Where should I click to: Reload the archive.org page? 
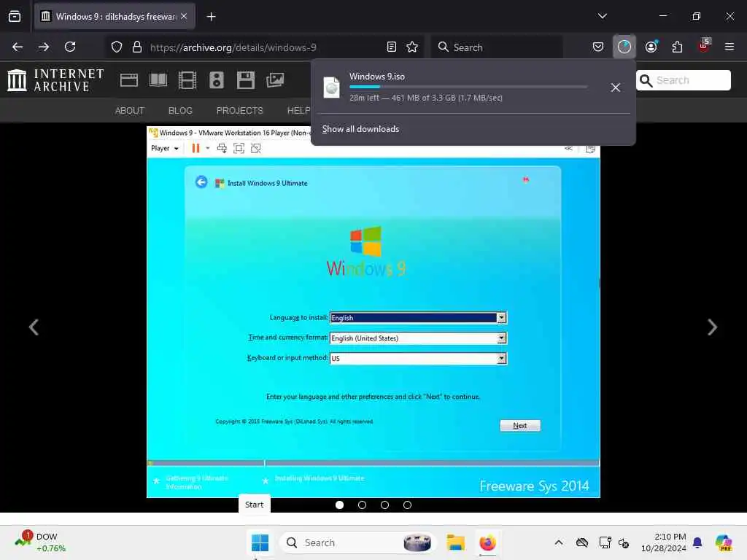(70, 47)
